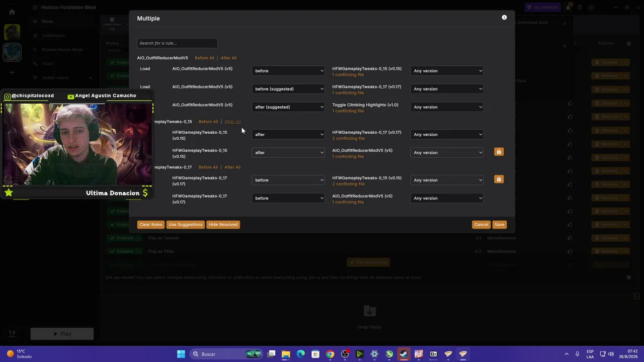
Task: Open 'before' dropdown for HFWGameplayTweaks-0_17 versus HFWGameplayTweaks-0_15 rule
Action: pyautogui.click(x=289, y=180)
